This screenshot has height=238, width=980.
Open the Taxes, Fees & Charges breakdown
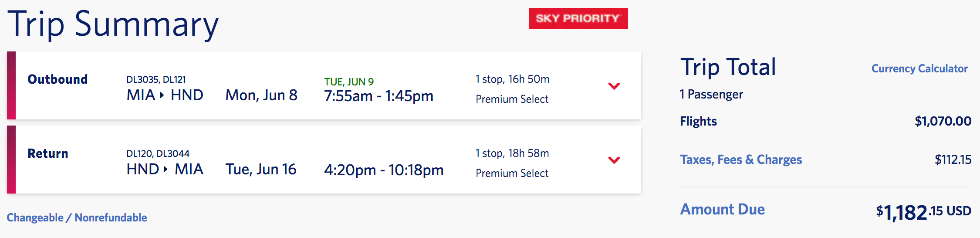click(740, 160)
